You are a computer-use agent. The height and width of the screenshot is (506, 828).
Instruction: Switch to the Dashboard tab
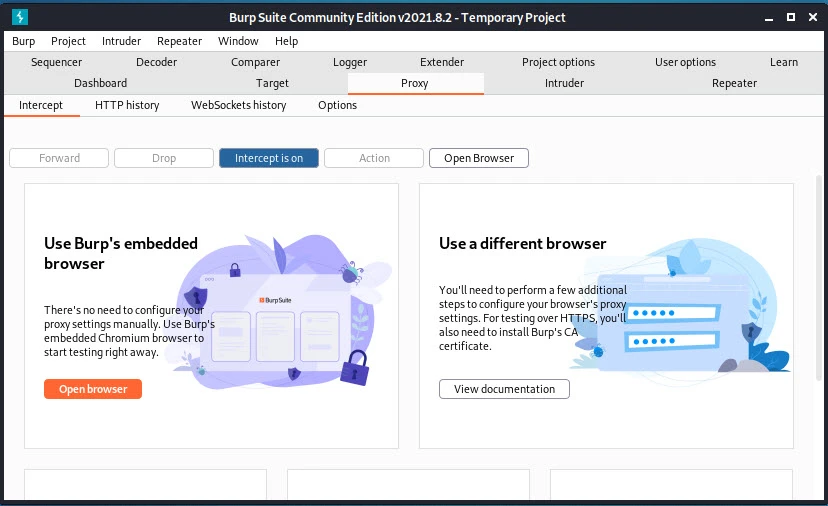[x=100, y=83]
